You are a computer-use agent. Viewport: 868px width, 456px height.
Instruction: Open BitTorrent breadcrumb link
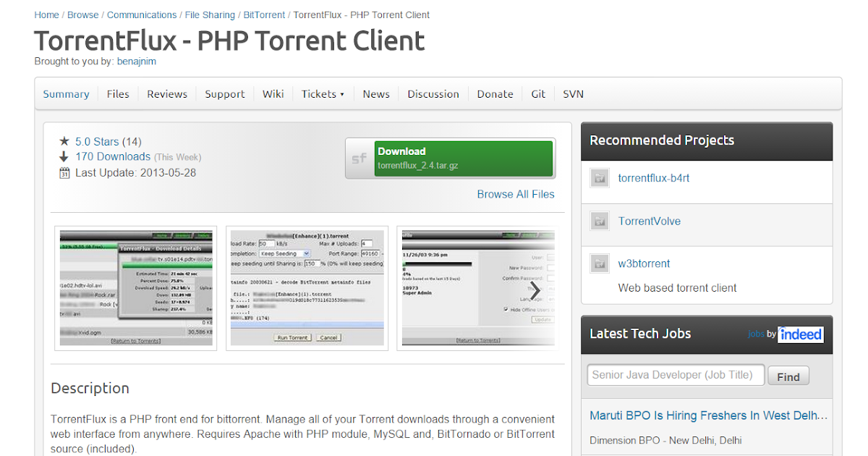[265, 14]
